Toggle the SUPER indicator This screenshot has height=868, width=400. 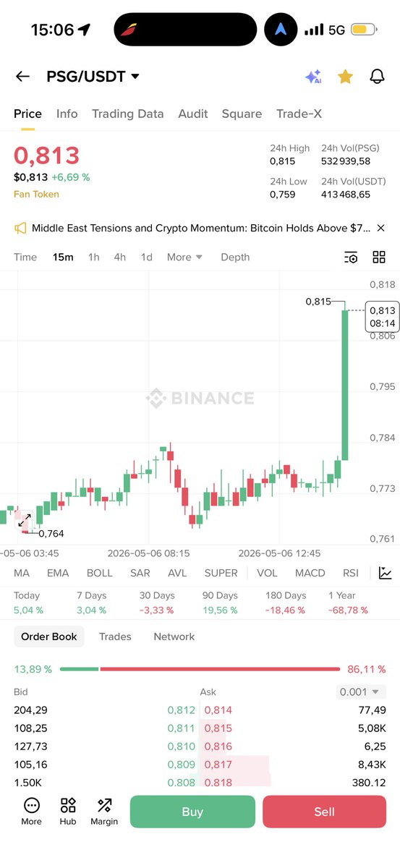click(221, 573)
